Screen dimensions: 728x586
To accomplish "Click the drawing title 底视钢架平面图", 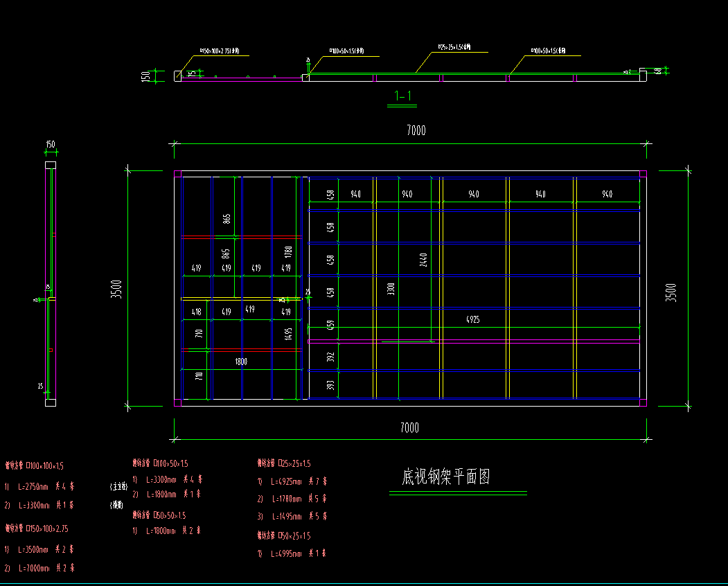I will (446, 477).
